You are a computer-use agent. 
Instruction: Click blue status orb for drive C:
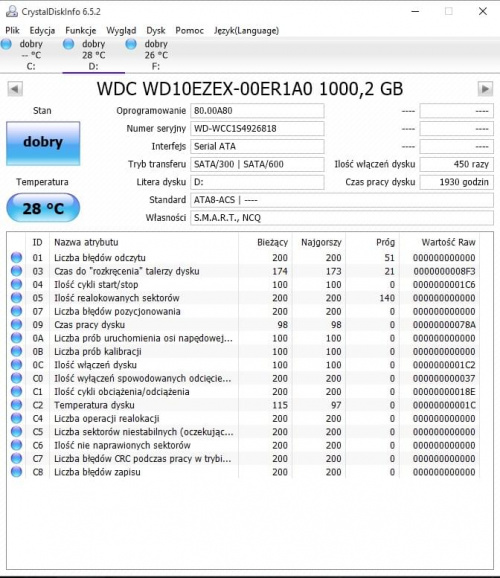(6, 44)
